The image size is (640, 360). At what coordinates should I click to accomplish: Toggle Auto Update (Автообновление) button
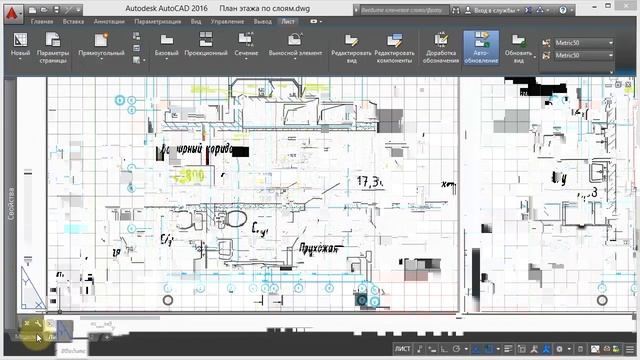481,47
